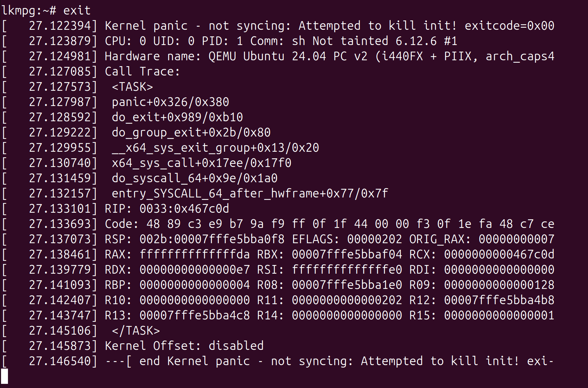Viewport: 588px width, 388px height.
Task: Click the 'Call Trace:' line
Action: click(143, 71)
